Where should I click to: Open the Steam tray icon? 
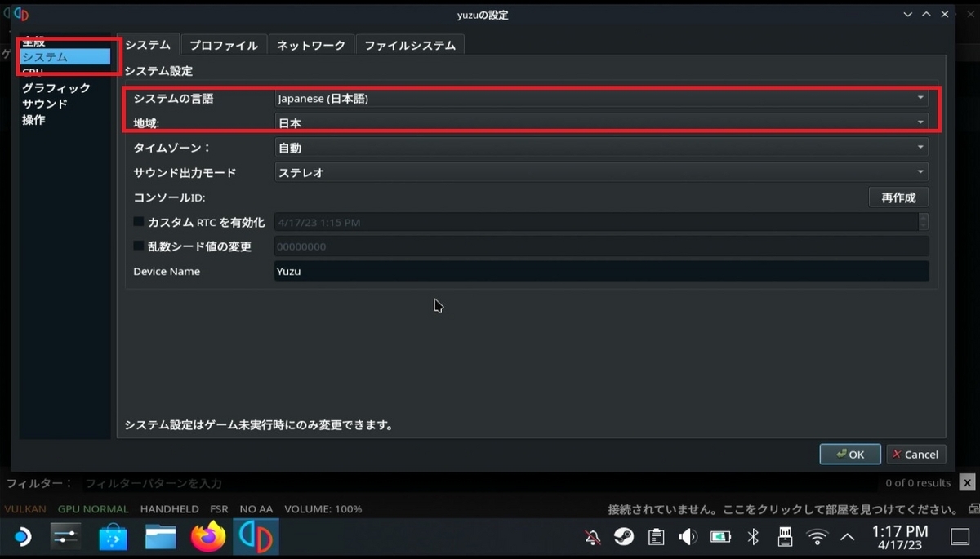click(624, 537)
